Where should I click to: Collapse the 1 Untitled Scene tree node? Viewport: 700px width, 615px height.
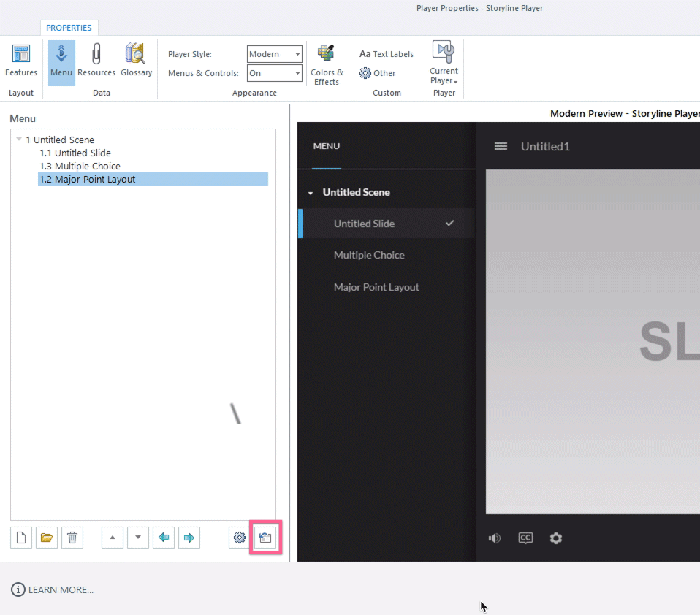[19, 140]
